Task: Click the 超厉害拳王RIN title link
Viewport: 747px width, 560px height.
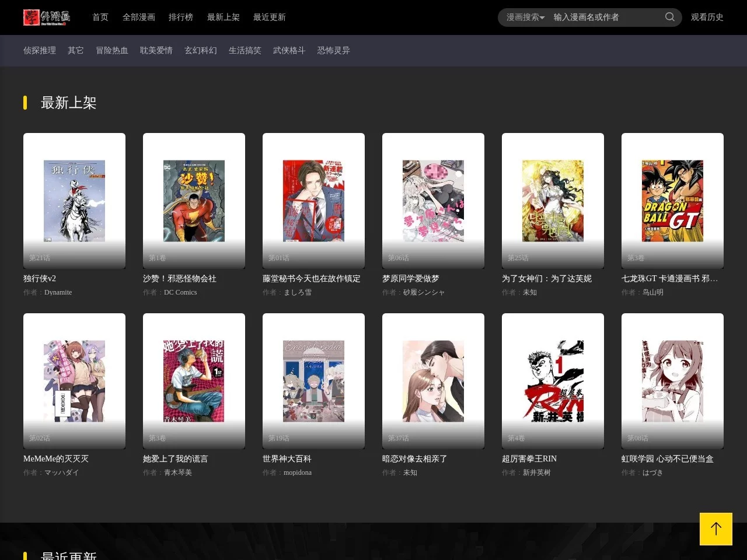Action: click(529, 459)
